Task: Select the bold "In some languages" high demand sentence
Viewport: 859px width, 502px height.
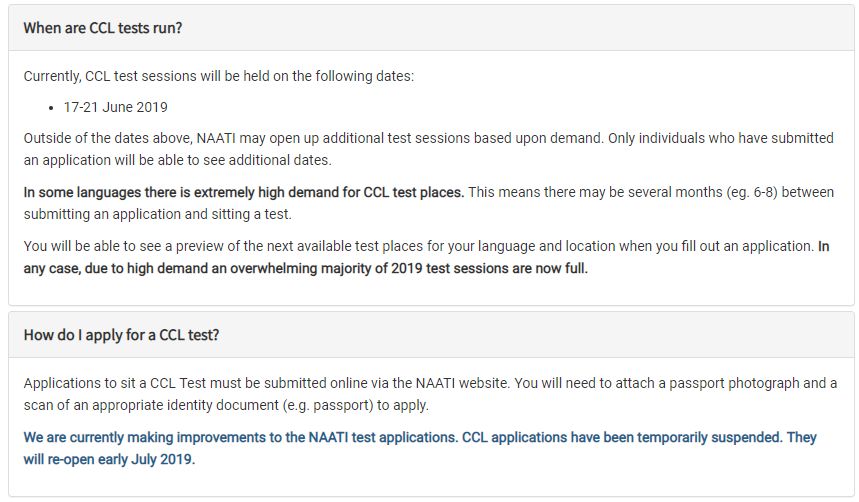Action: tap(243, 192)
